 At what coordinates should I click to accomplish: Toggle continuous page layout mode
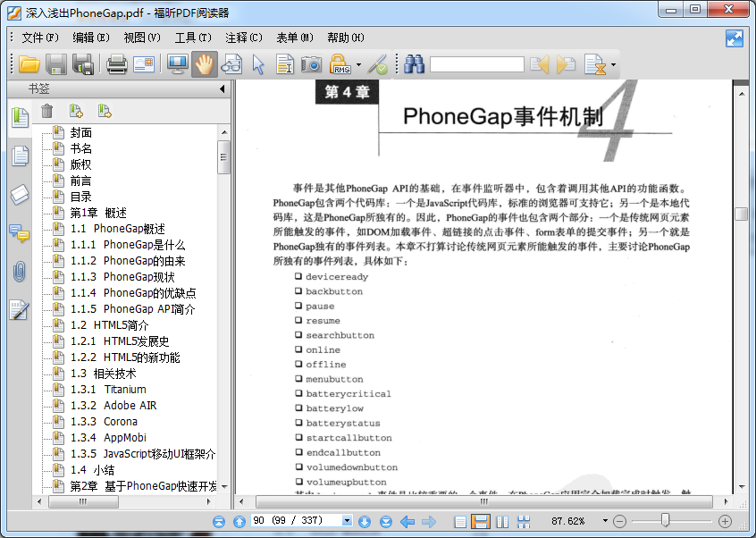[x=481, y=522]
